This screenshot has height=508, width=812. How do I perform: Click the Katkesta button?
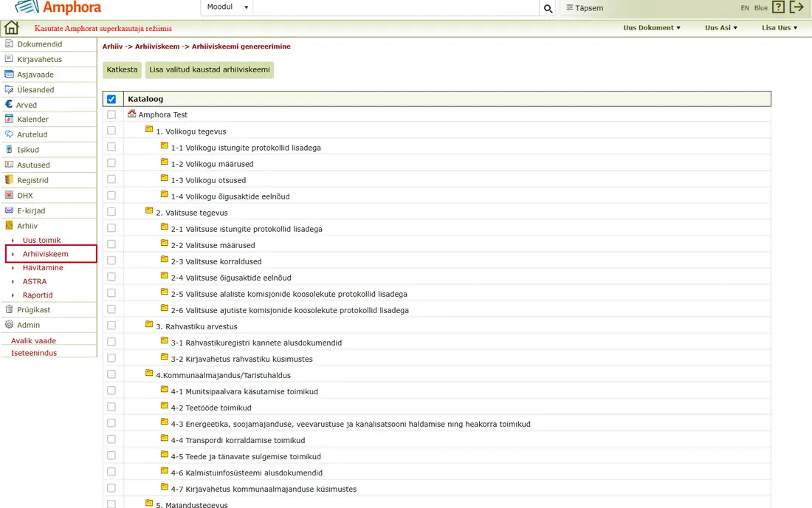(123, 70)
